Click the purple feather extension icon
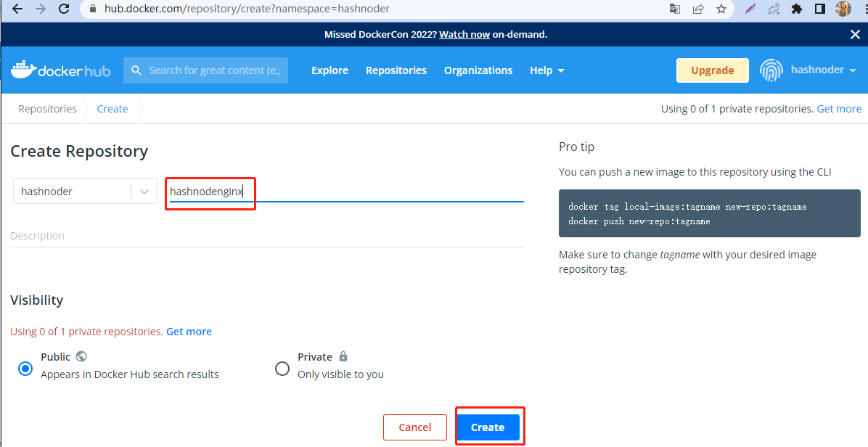This screenshot has width=868, height=447. click(x=750, y=9)
